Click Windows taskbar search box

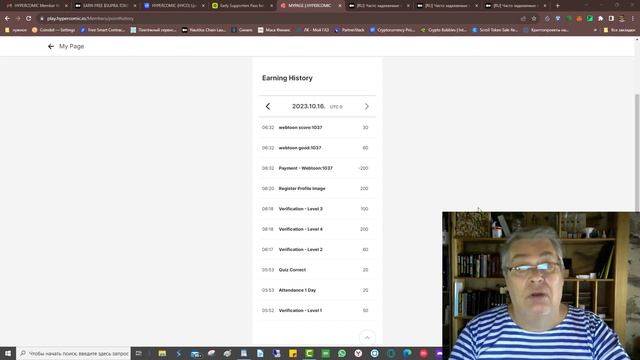pos(74,353)
